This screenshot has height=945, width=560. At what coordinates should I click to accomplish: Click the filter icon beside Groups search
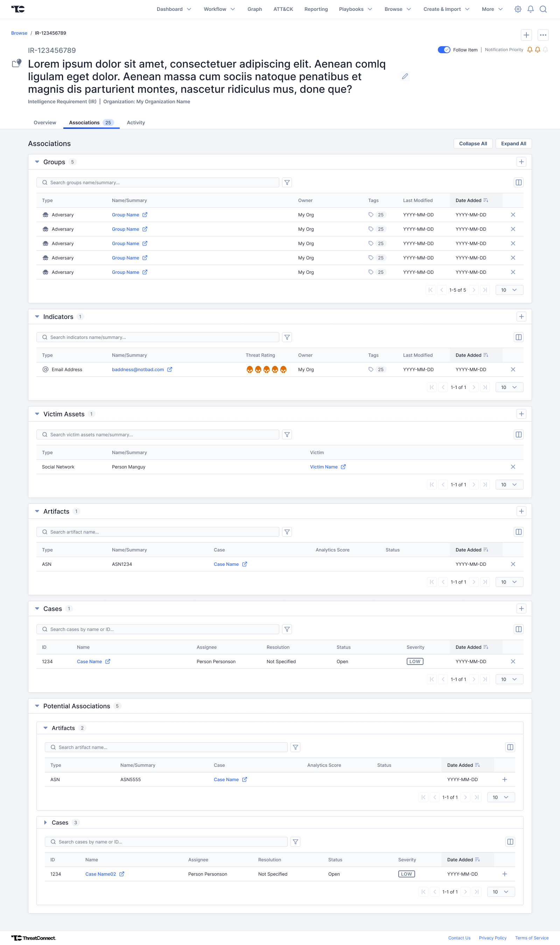(287, 183)
